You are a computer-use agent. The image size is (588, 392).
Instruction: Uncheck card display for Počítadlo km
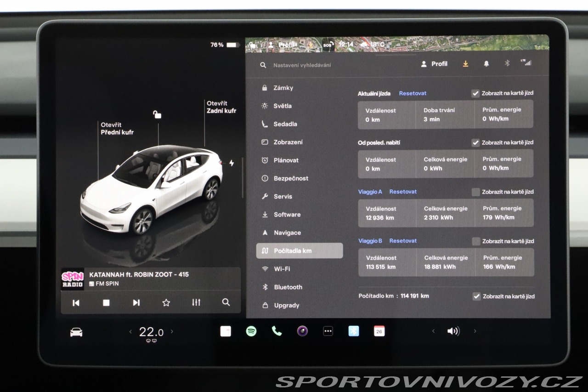click(476, 296)
